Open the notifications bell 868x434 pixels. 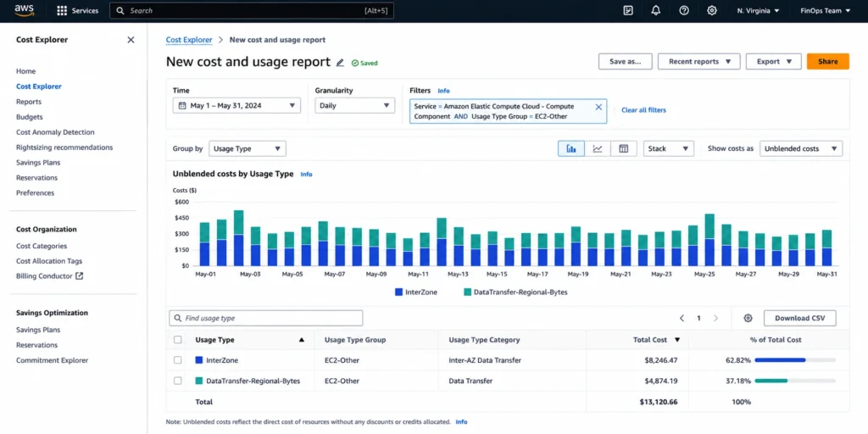point(656,10)
